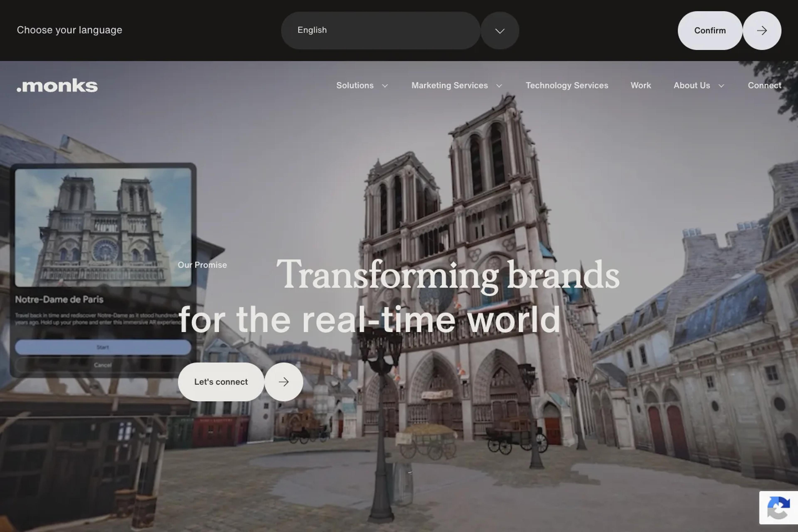Go to Technology Services
The image size is (798, 532).
click(x=567, y=85)
